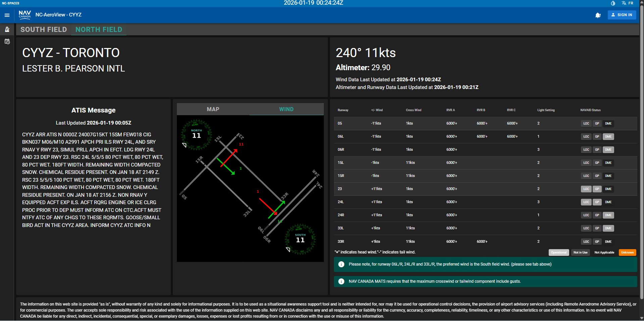This screenshot has height=321, width=644.
Task: Open the hamburger navigation menu
Action: point(6,15)
